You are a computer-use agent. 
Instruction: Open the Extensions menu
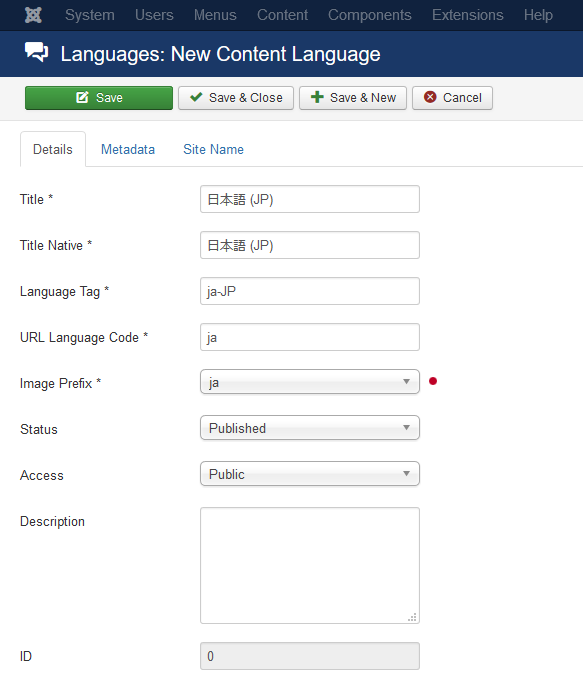pyautogui.click(x=467, y=15)
